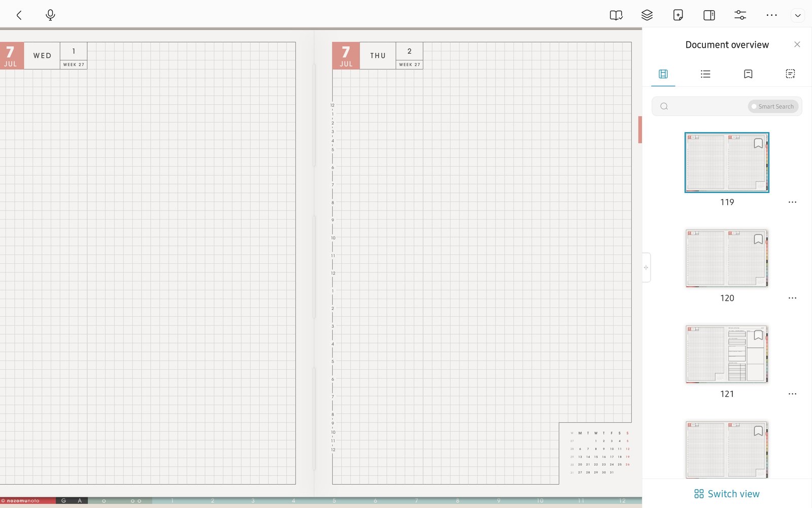This screenshot has width=812, height=508.
Task: Switch to reading mode book icon
Action: (616, 15)
